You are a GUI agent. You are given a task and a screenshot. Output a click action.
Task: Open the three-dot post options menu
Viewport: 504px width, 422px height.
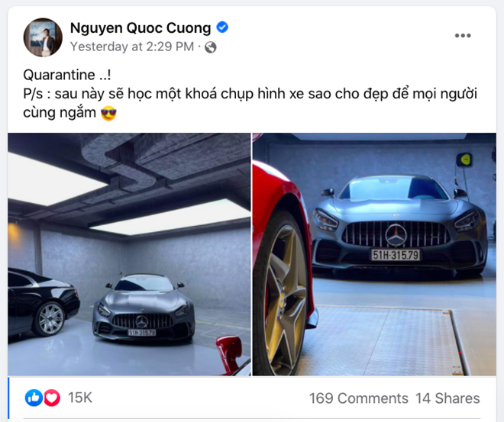click(463, 35)
